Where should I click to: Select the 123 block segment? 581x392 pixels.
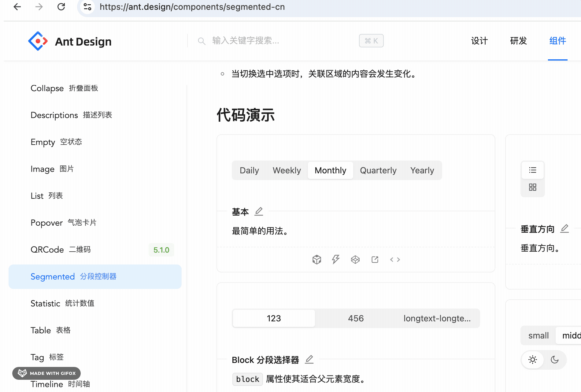click(274, 318)
